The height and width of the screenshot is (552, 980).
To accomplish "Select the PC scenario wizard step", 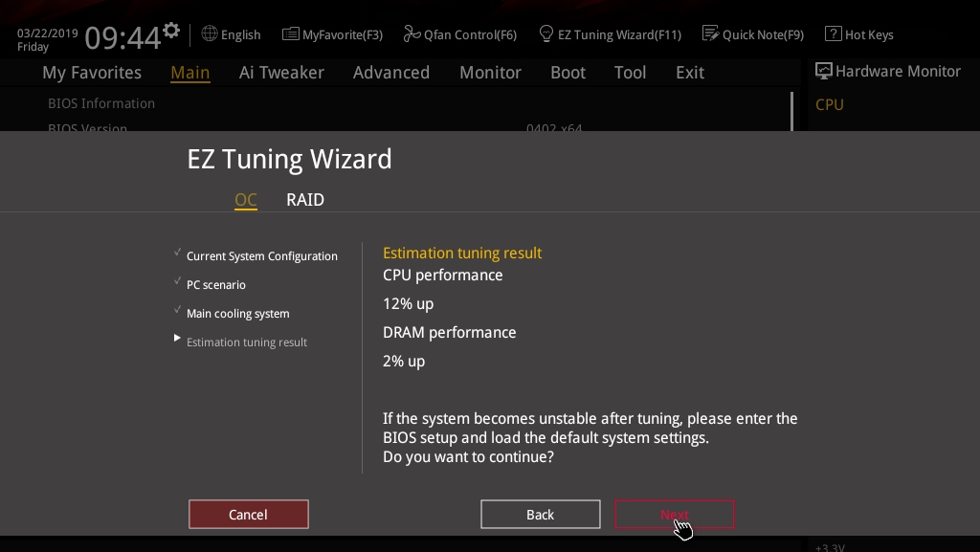I will (216, 285).
